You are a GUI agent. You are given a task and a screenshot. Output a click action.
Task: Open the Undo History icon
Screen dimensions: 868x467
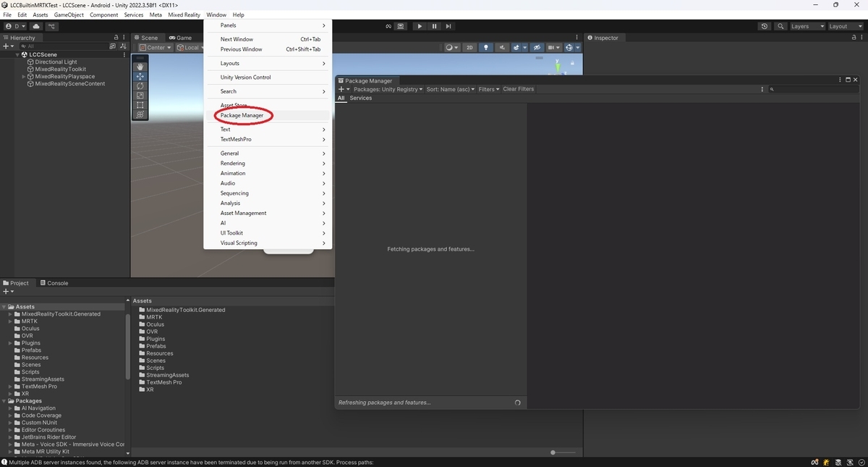point(765,26)
